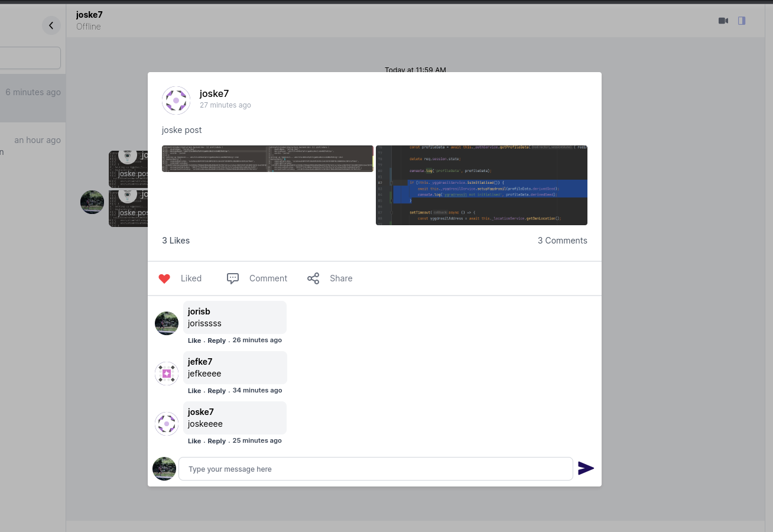This screenshot has width=773, height=532.
Task: Toggle the side panel layout icon
Action: 742,20
